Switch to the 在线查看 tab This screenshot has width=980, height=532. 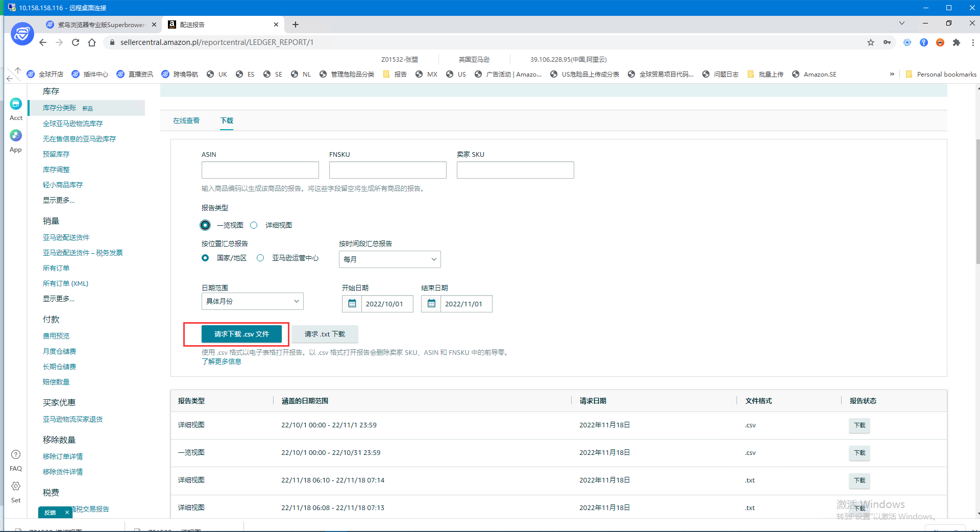[186, 120]
